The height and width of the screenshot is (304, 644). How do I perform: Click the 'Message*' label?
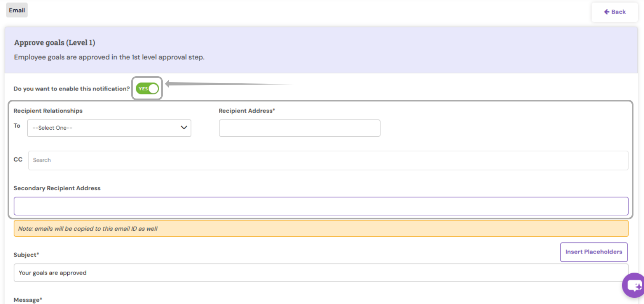(28, 300)
